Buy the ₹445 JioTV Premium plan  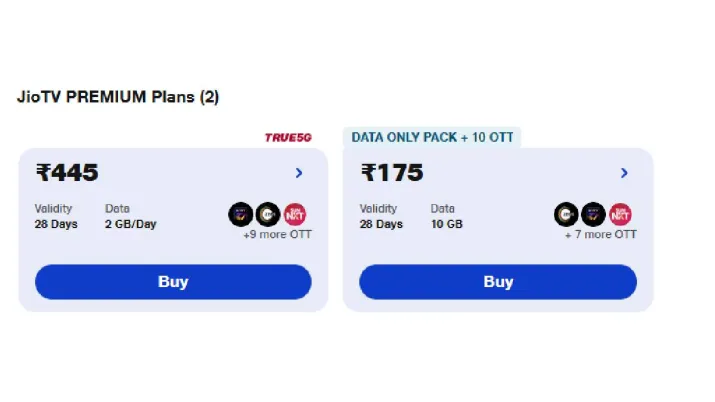click(173, 282)
